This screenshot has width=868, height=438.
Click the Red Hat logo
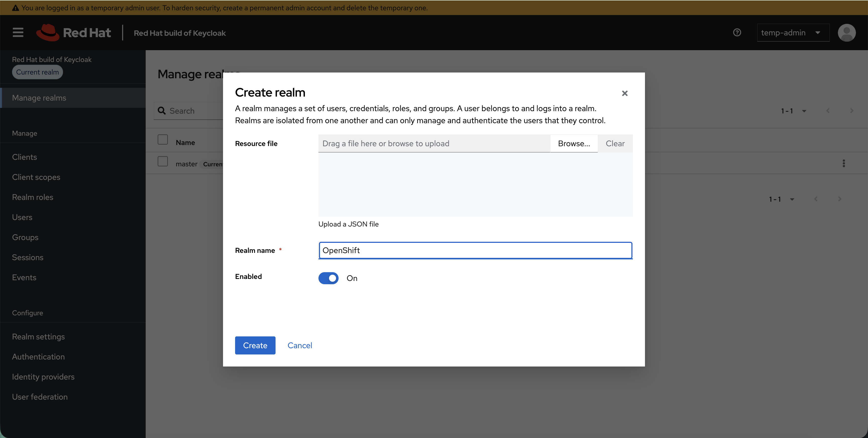coord(74,32)
